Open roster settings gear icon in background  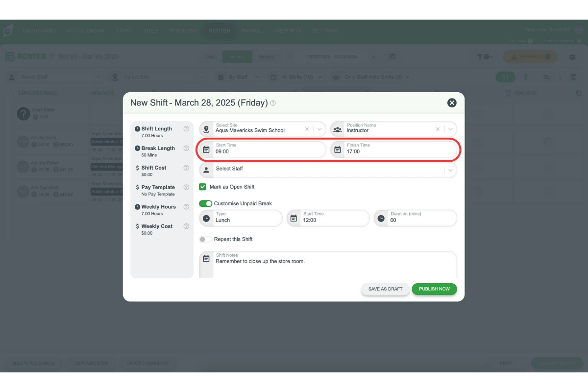pyautogui.click(x=572, y=57)
